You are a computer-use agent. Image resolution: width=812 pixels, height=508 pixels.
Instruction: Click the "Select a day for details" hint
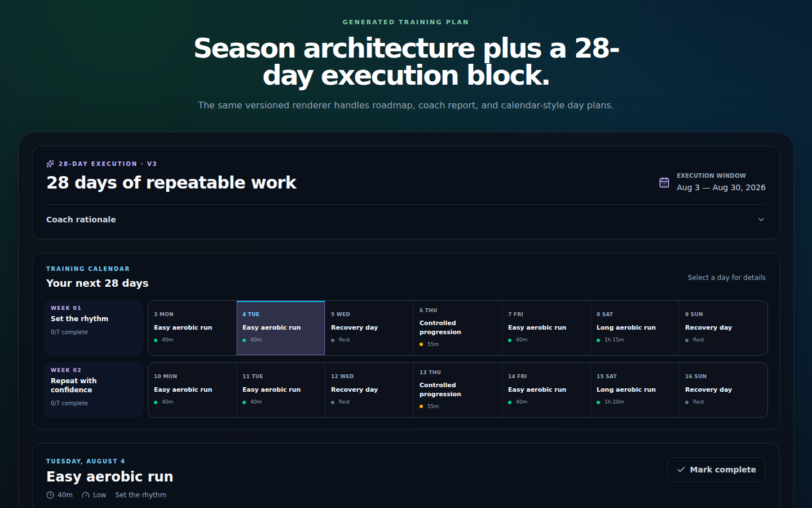(727, 278)
